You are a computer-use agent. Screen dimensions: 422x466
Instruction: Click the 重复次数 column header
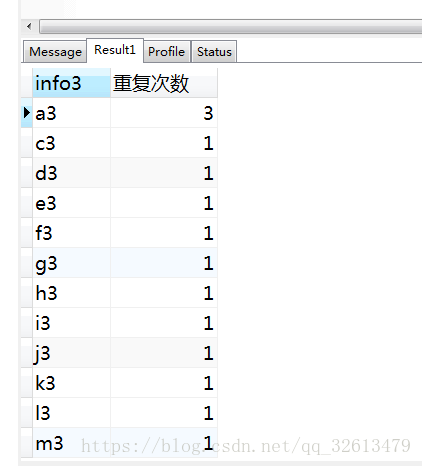click(x=164, y=83)
